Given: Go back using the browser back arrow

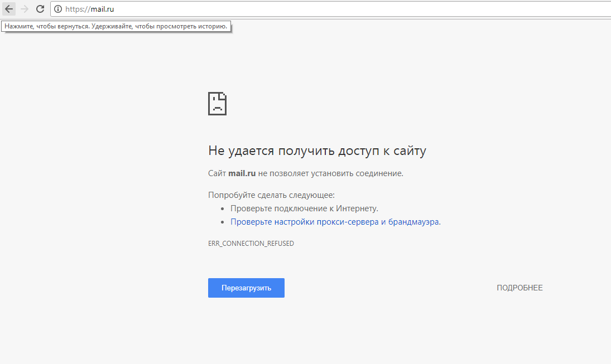Looking at the screenshot, I should pyautogui.click(x=8, y=9).
